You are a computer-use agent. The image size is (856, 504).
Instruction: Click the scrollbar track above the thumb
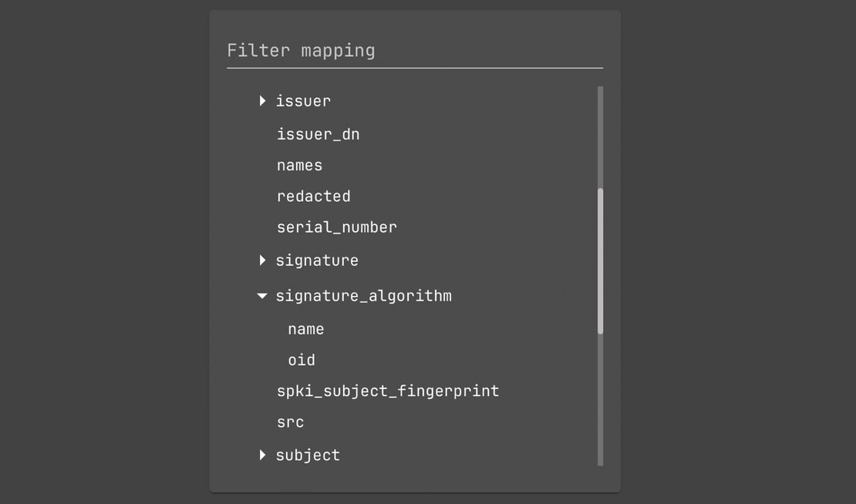pos(600,137)
